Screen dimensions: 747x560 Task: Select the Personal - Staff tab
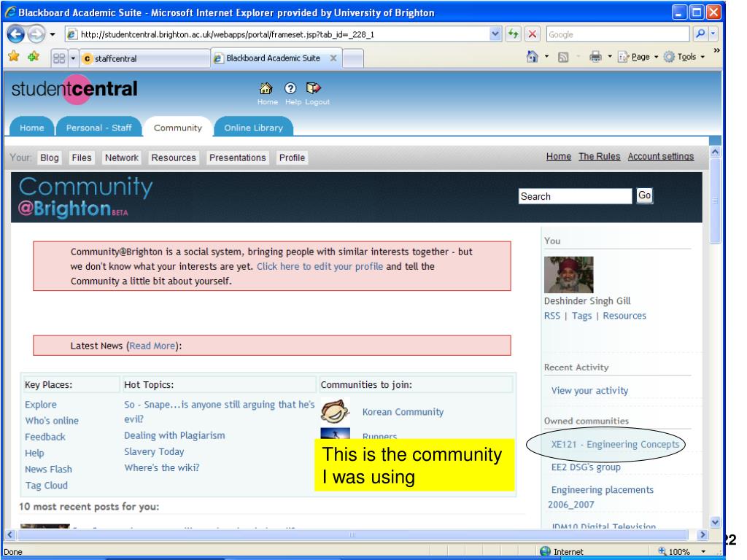98,128
